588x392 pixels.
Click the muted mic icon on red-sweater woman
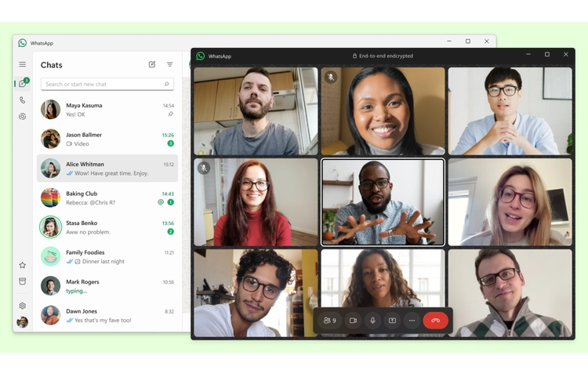[x=204, y=168]
